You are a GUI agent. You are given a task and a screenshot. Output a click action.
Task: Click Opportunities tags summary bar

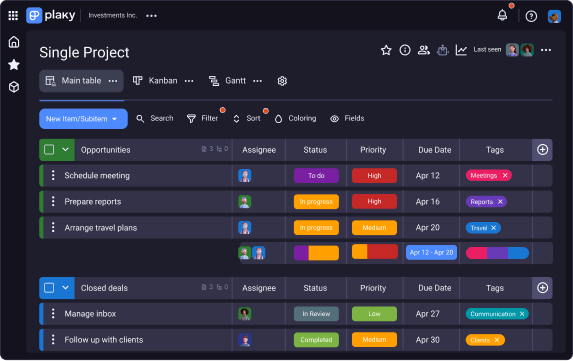coord(497,253)
